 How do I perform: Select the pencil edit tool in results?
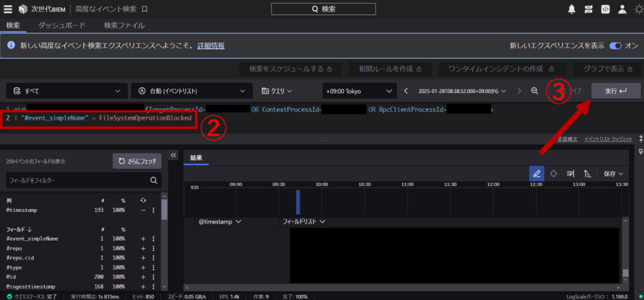tap(536, 174)
